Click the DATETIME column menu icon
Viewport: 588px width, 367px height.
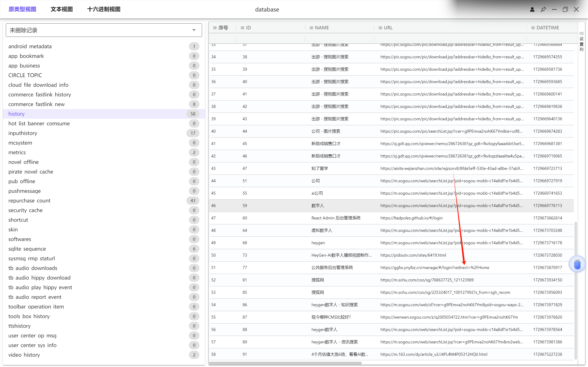point(533,28)
